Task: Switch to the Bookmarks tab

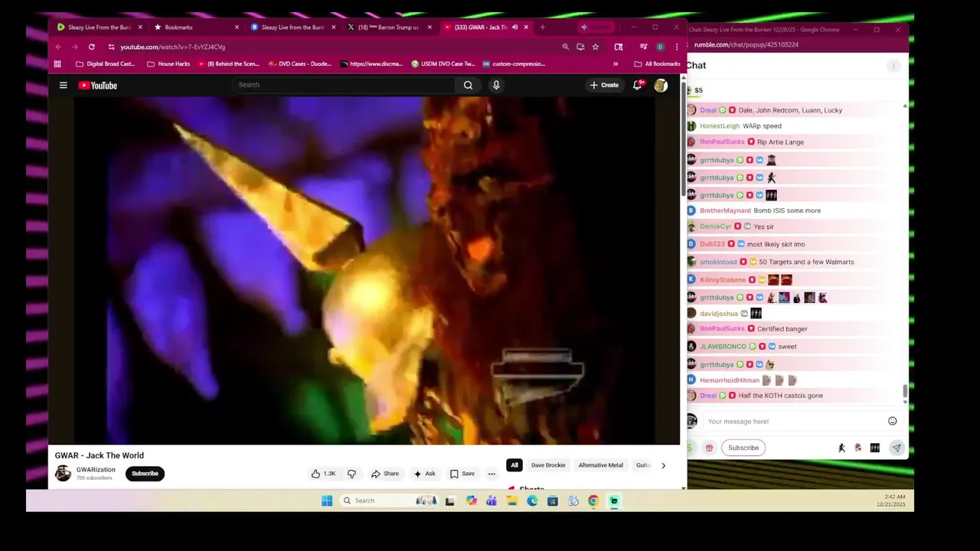Action: (x=197, y=28)
